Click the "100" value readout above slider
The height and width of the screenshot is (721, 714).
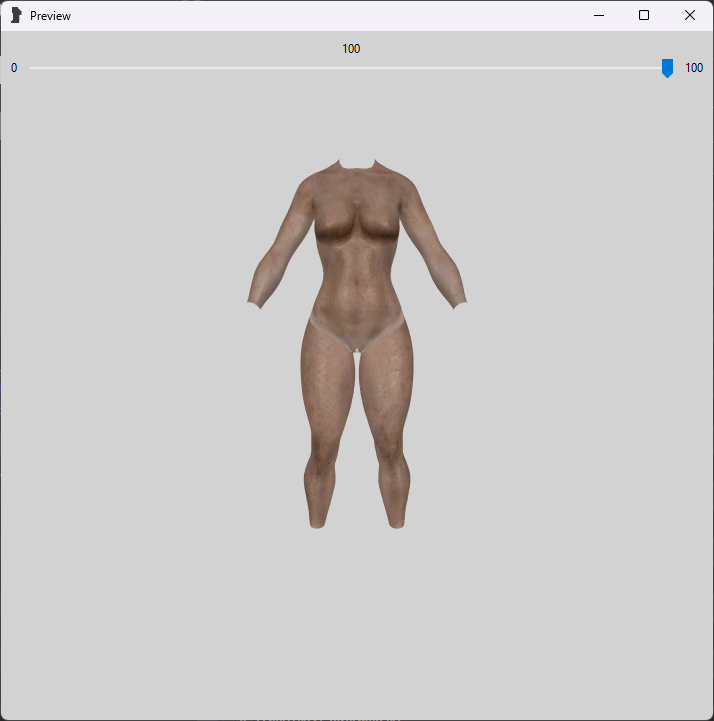pos(351,49)
